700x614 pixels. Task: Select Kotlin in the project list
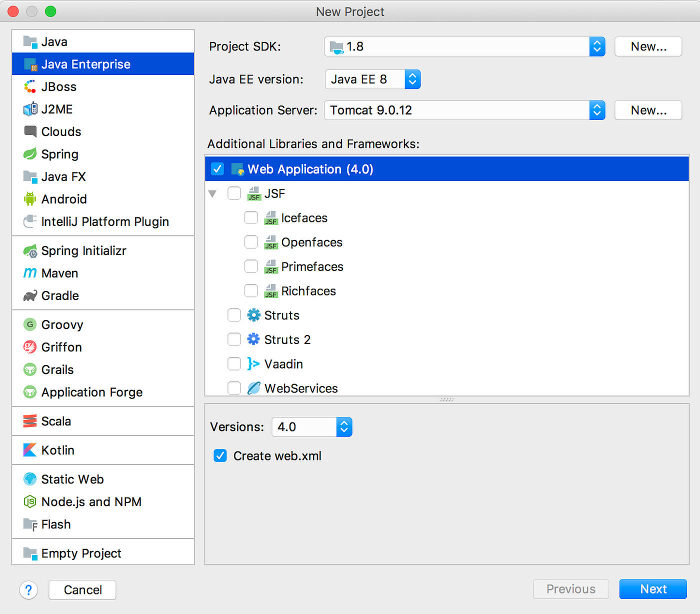(103, 450)
